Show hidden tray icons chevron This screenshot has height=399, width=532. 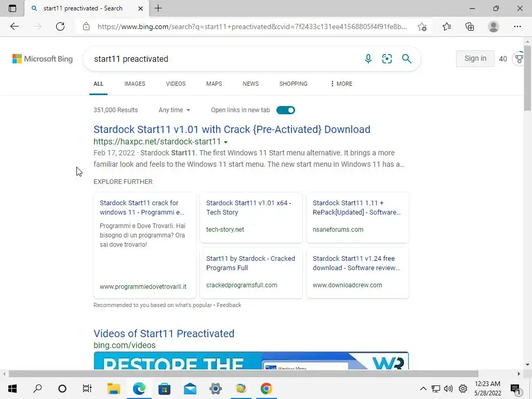[x=423, y=389]
